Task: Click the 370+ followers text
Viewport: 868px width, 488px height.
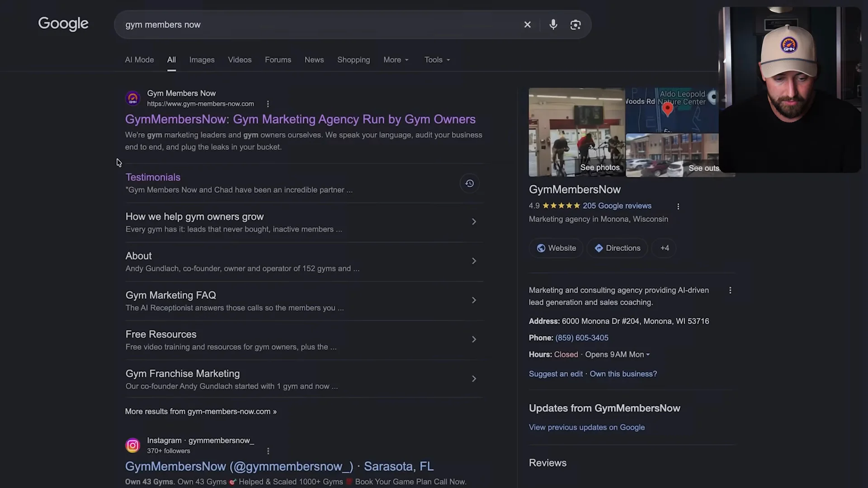Action: (168, 451)
